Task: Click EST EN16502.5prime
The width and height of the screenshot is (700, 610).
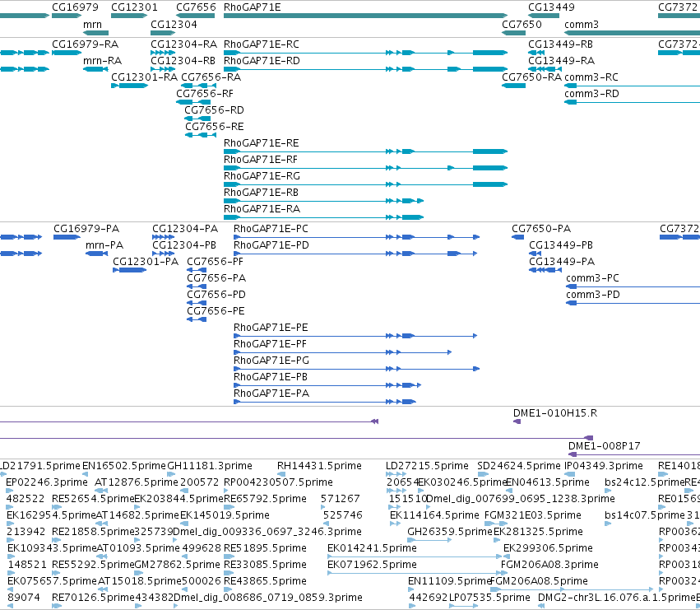Action: tap(123, 467)
